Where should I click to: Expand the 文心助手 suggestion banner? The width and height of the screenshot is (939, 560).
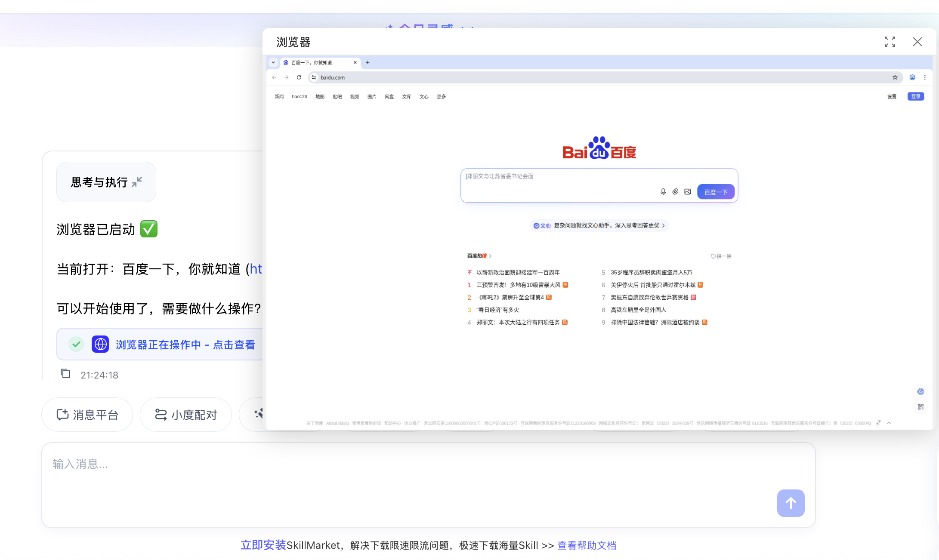[599, 225]
